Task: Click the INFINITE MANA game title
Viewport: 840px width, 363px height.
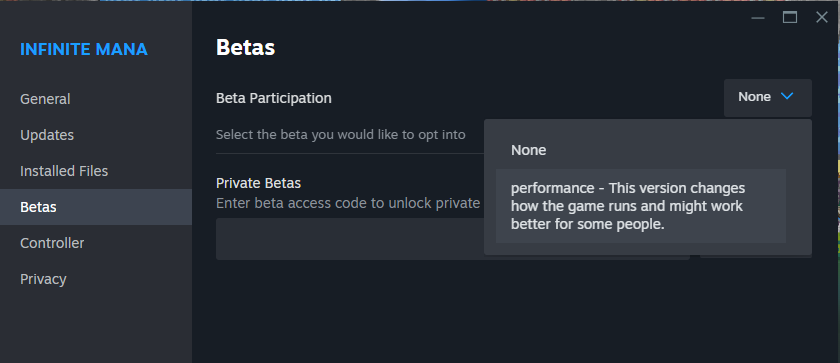Action: (84, 49)
